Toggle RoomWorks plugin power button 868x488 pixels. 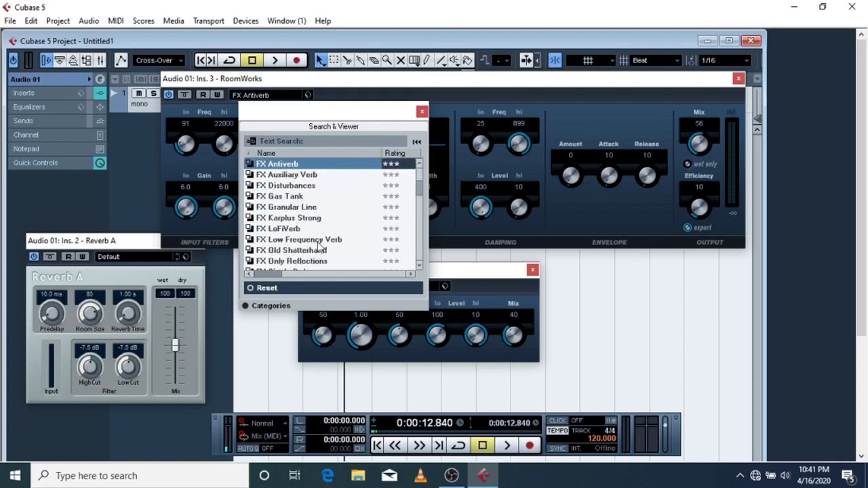[169, 94]
